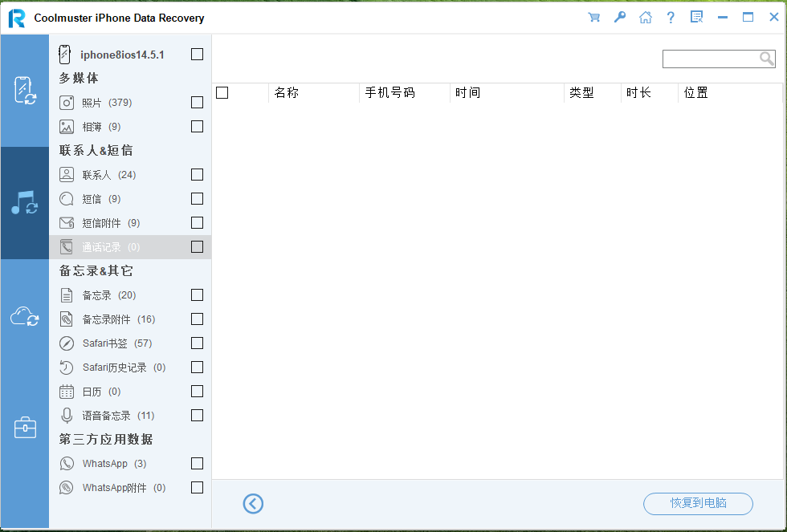This screenshot has height=532, width=787.
Task: Open the WhatsApp (3) category
Action: pos(130,463)
